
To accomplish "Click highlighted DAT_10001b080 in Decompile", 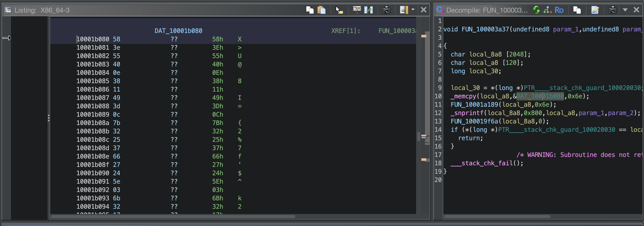I will point(540,96).
